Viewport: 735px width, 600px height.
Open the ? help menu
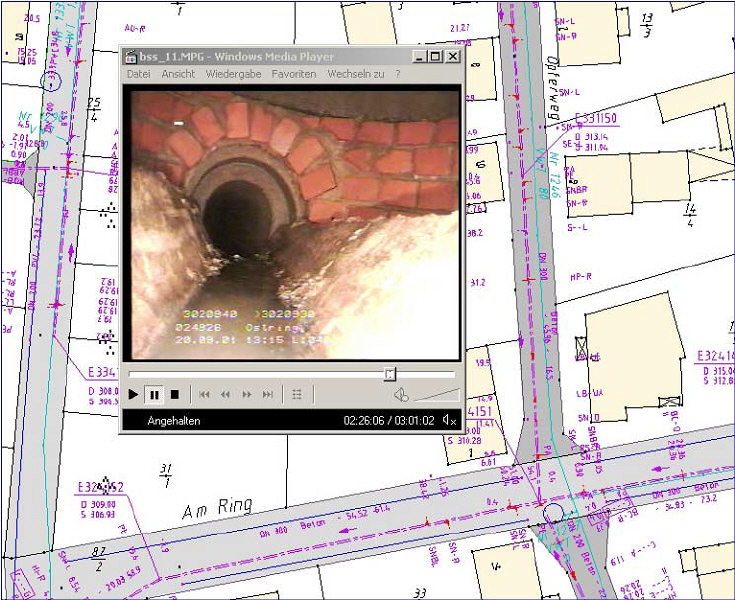point(397,74)
